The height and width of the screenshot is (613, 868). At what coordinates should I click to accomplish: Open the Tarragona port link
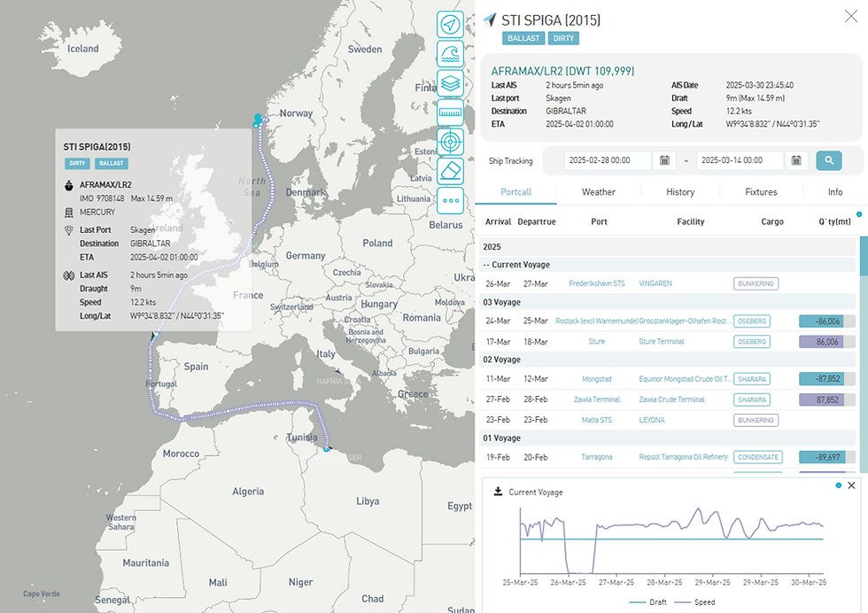click(597, 457)
